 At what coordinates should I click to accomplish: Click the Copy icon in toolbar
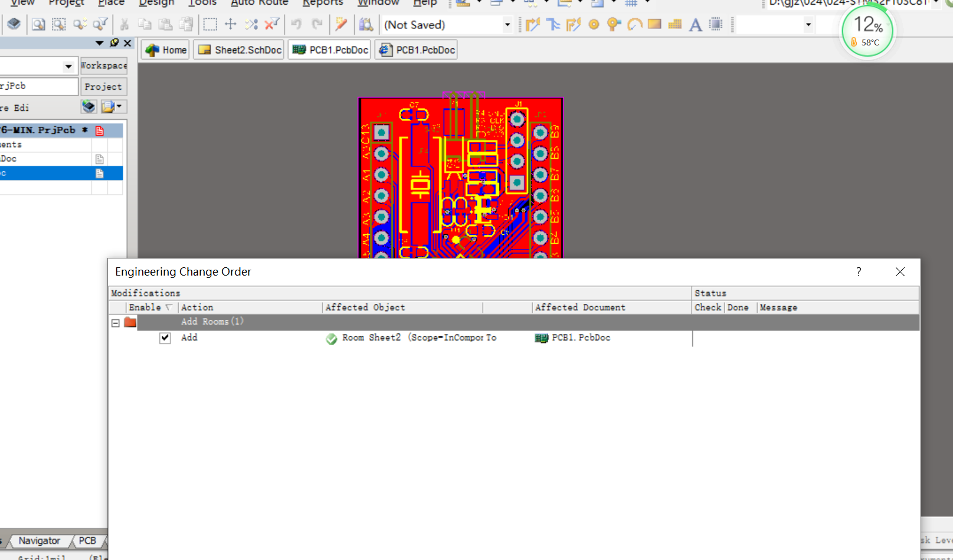point(145,24)
